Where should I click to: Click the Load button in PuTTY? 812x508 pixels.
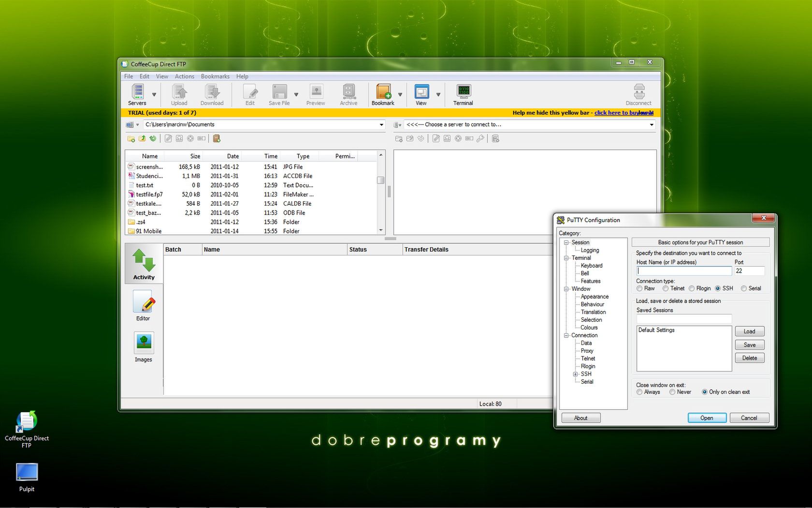click(x=750, y=331)
